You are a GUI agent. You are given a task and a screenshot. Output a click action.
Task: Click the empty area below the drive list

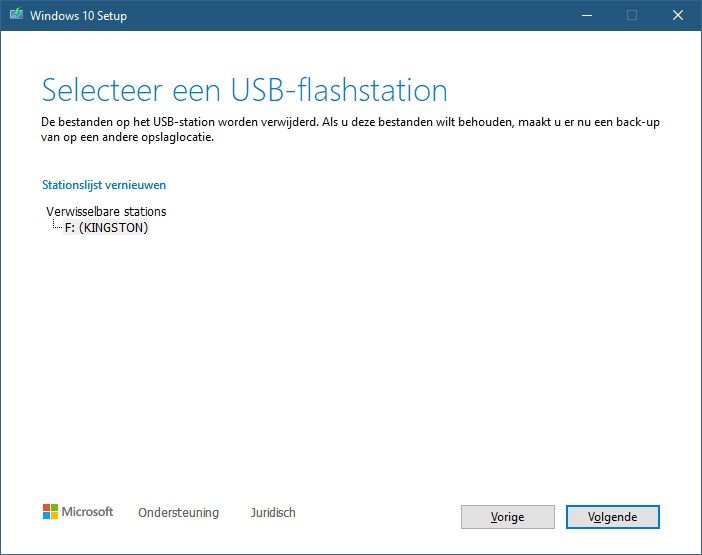[x=349, y=358]
